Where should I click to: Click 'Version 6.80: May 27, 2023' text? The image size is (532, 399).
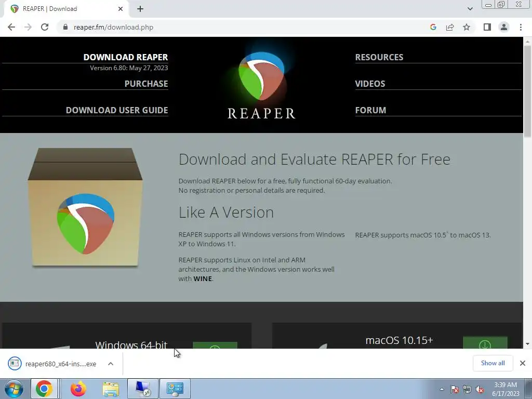click(129, 68)
